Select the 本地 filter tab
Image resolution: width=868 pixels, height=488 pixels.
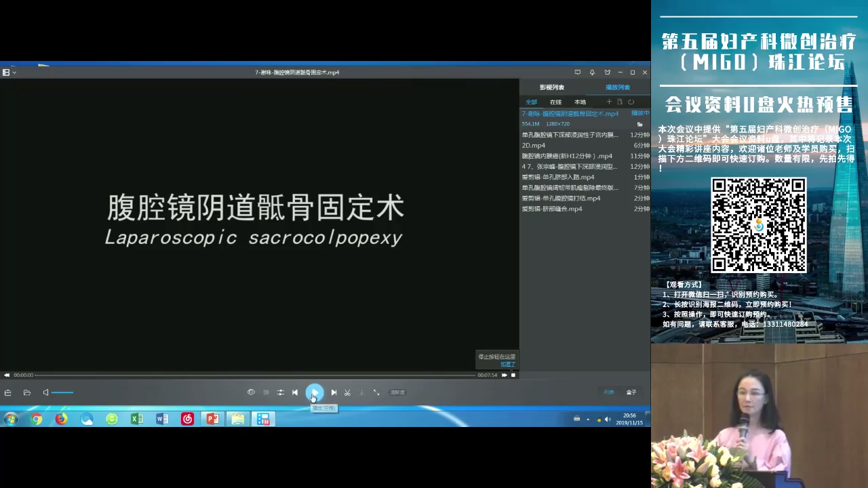(x=580, y=102)
